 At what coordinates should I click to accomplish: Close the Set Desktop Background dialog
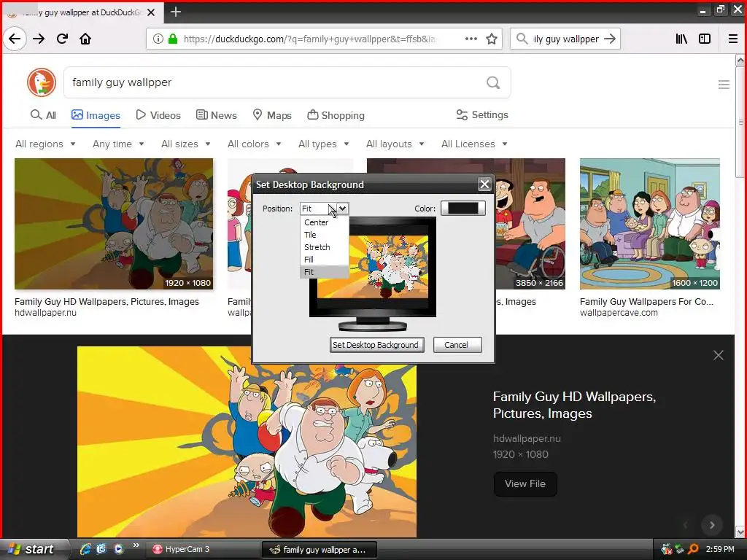[x=484, y=184]
